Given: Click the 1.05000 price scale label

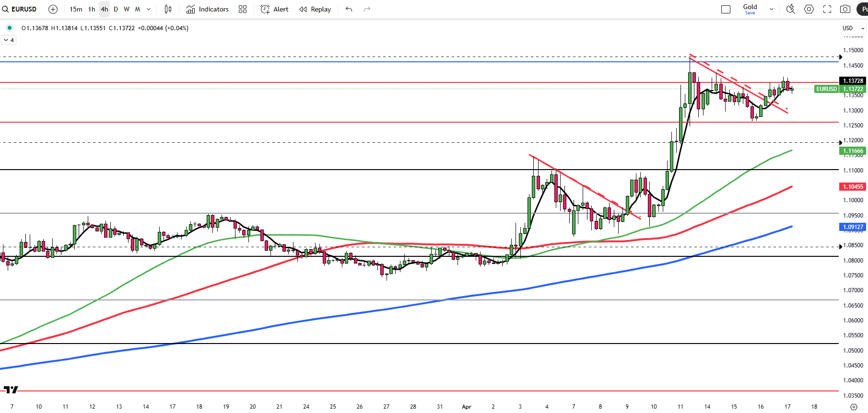Looking at the screenshot, I should pyautogui.click(x=853, y=351).
